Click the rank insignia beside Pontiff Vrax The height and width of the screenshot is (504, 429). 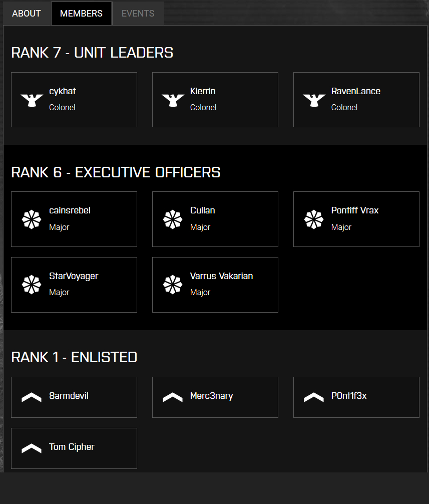click(314, 219)
